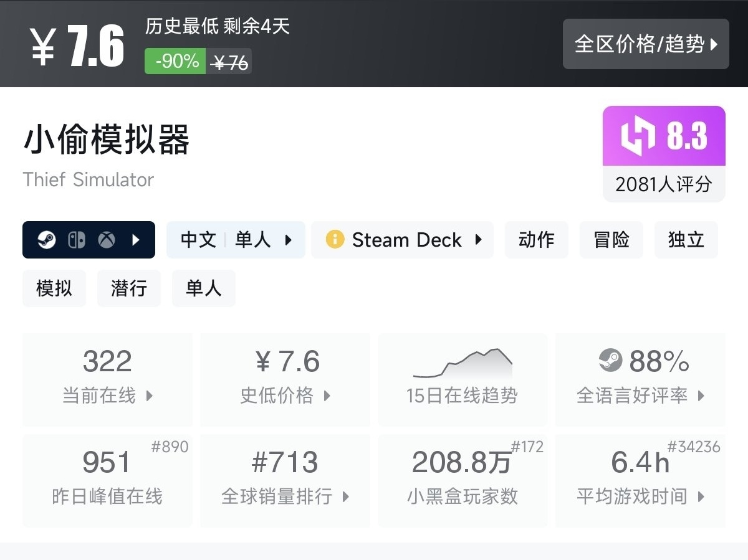Image resolution: width=748 pixels, height=560 pixels.
Task: Click the #890 peak rank label
Action: coord(170,447)
